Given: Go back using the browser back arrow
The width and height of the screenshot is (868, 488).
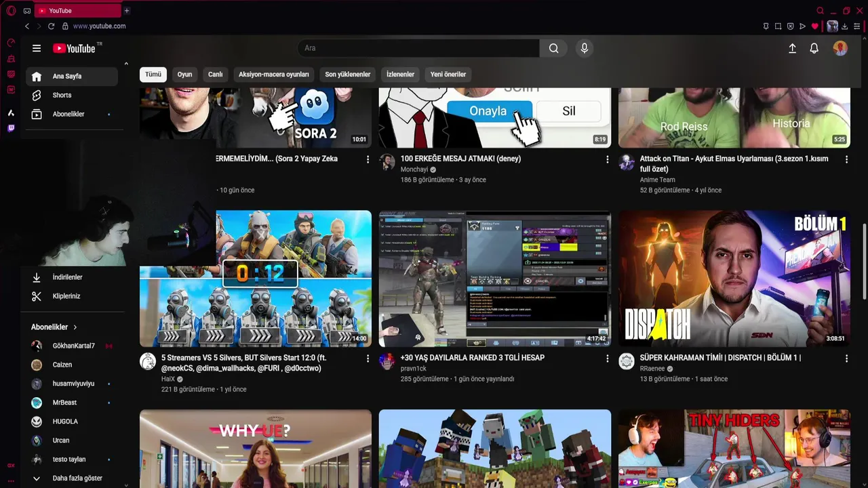Looking at the screenshot, I should 27,26.
